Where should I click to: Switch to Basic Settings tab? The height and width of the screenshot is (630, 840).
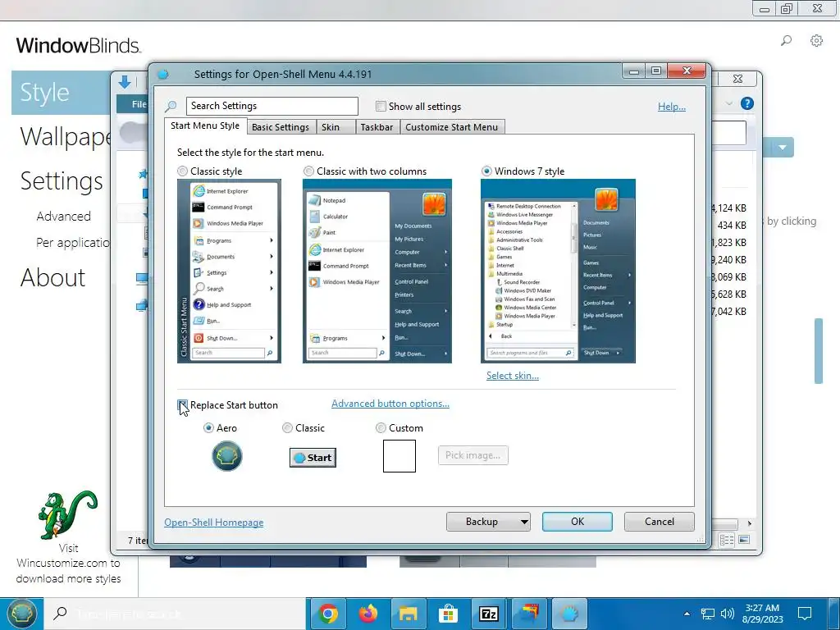point(281,127)
